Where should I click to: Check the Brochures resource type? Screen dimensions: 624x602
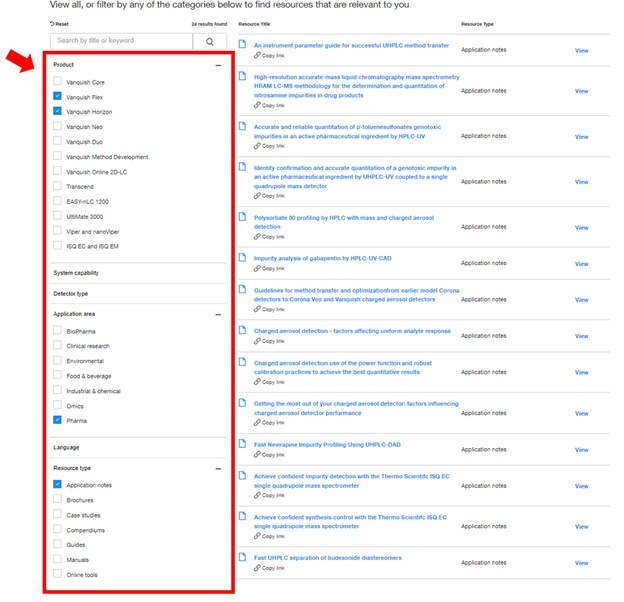click(57, 499)
